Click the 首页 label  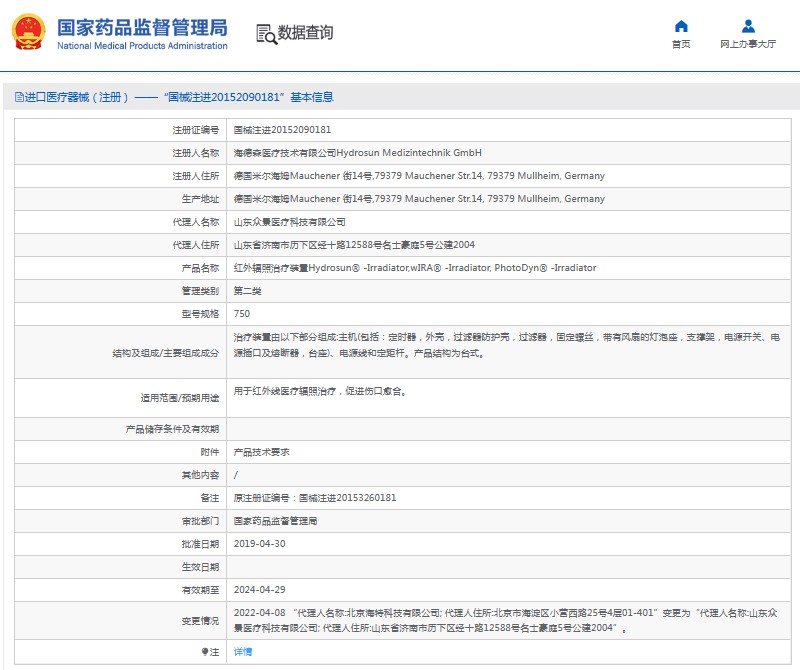(681, 44)
